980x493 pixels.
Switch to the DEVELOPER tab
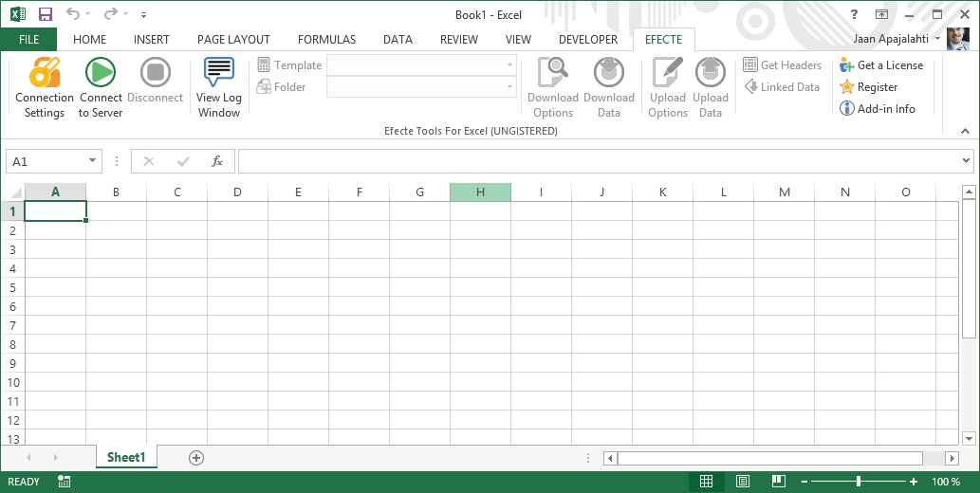pos(588,40)
